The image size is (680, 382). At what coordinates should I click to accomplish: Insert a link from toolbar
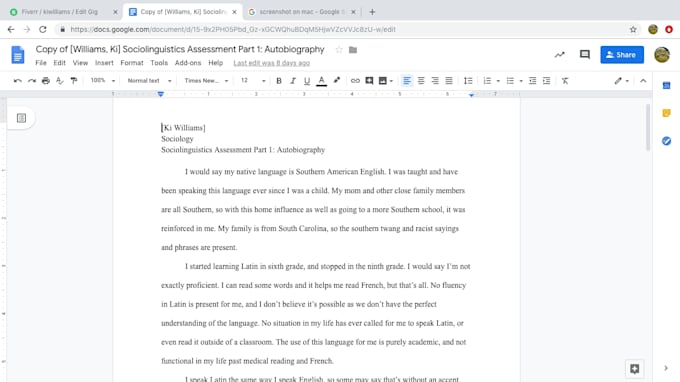(355, 81)
